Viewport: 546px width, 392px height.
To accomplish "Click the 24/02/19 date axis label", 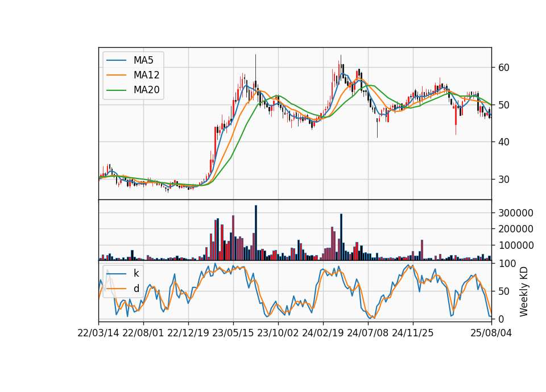I will coord(323,333).
